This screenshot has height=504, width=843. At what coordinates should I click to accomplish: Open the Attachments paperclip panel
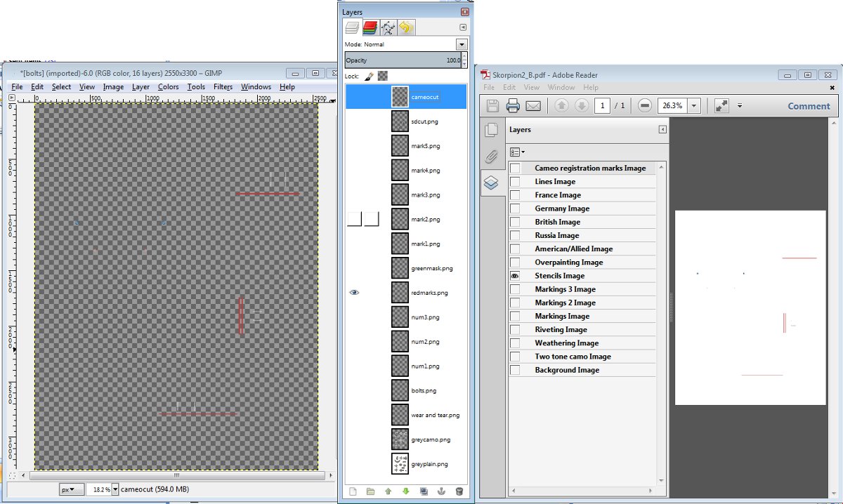coord(491,156)
